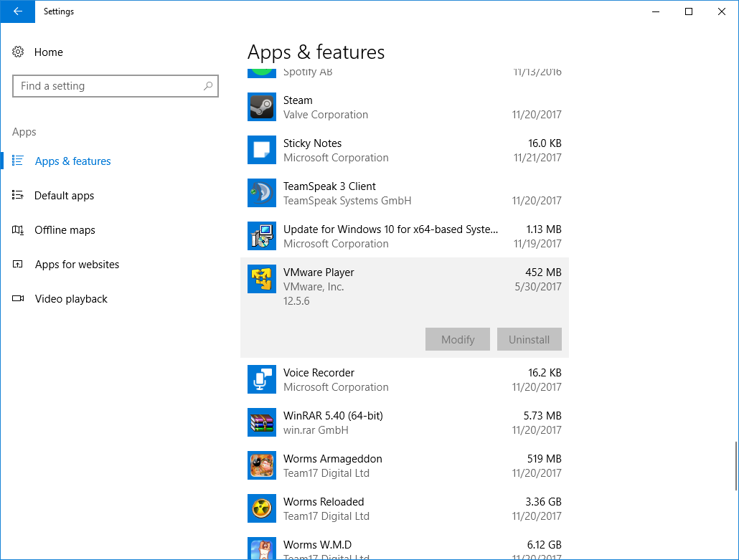Focus the Find a setting search box

point(116,86)
